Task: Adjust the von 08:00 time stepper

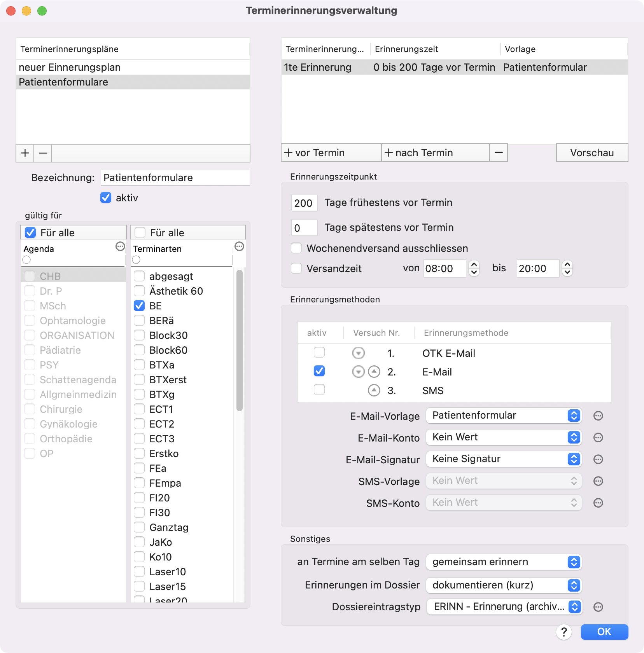Action: pos(474,268)
